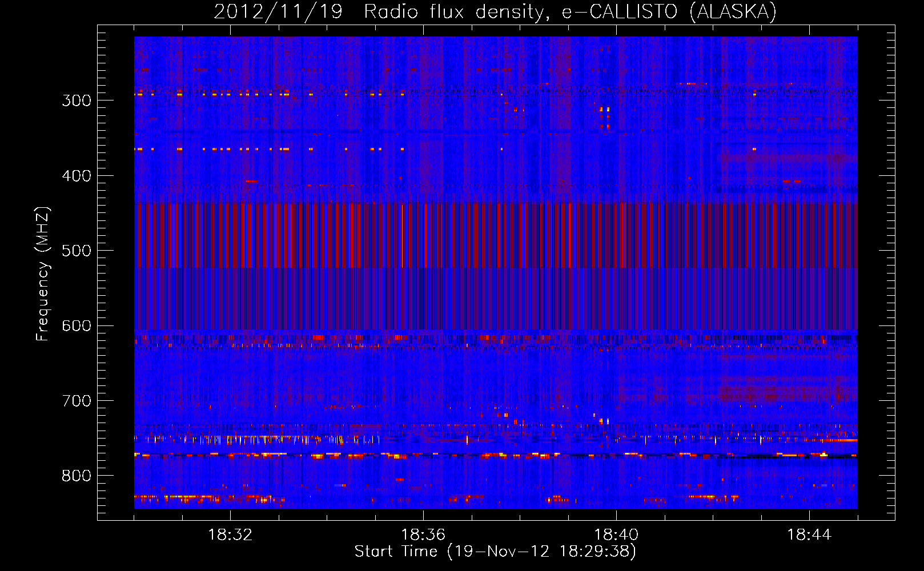Click the 'Frequency (MHZ)' axis label

pyautogui.click(x=43, y=274)
